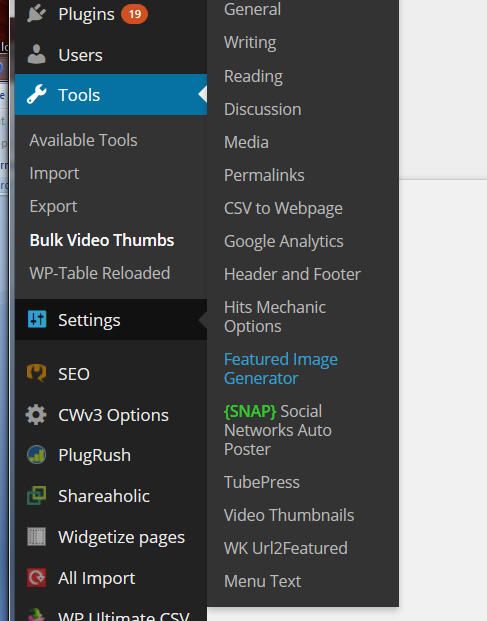Open Menu Text settings

click(x=263, y=581)
